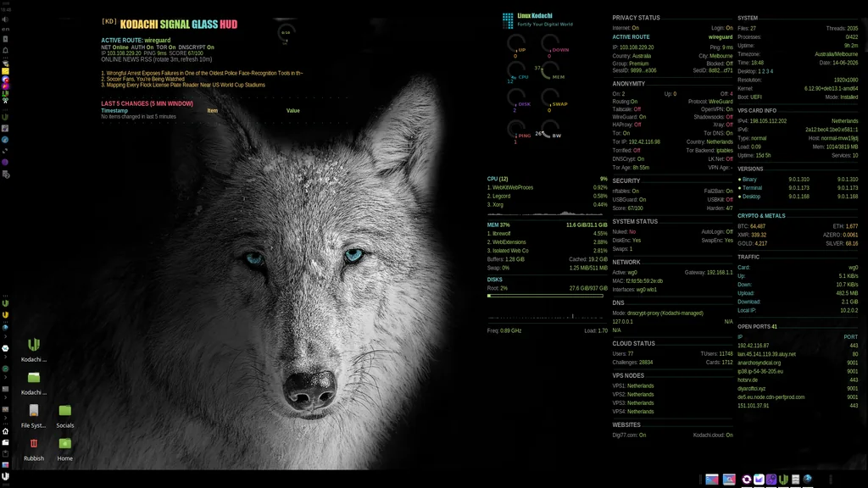Open the Kodachi folder on desktop
The width and height of the screenshot is (868, 488).
click(x=34, y=382)
